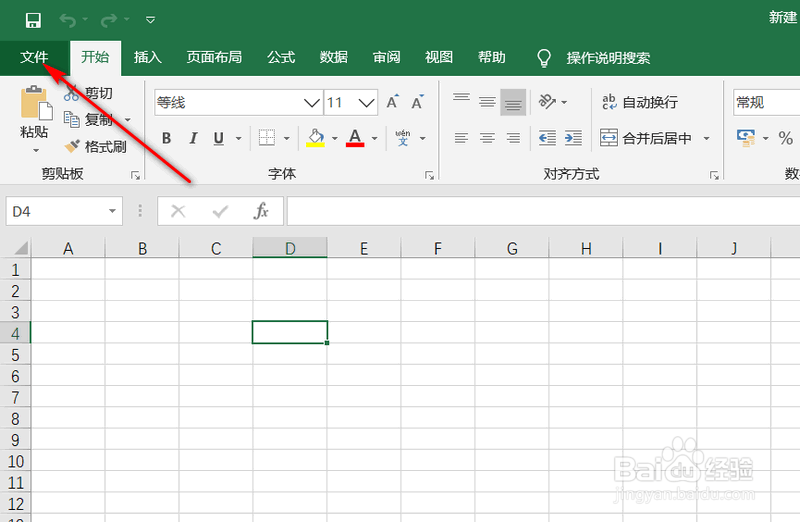This screenshot has height=522, width=800.
Task: Click the wén phonetic guide icon
Action: pos(403,138)
